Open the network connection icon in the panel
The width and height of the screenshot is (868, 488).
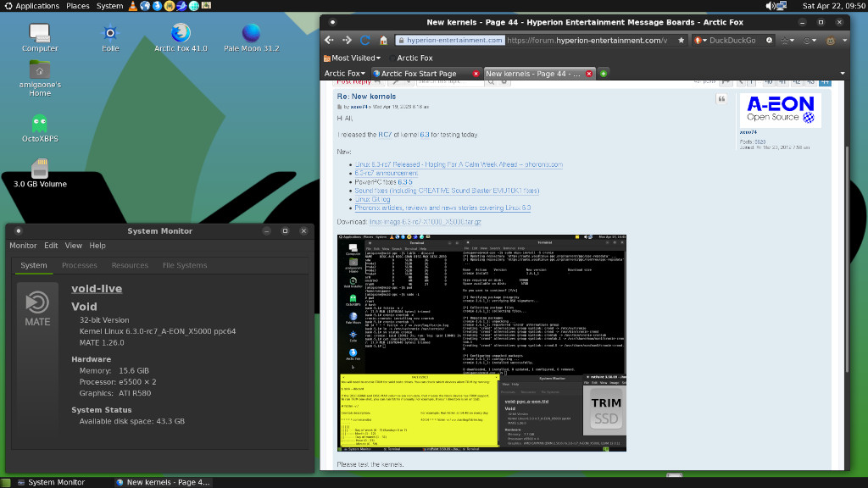coord(782,6)
